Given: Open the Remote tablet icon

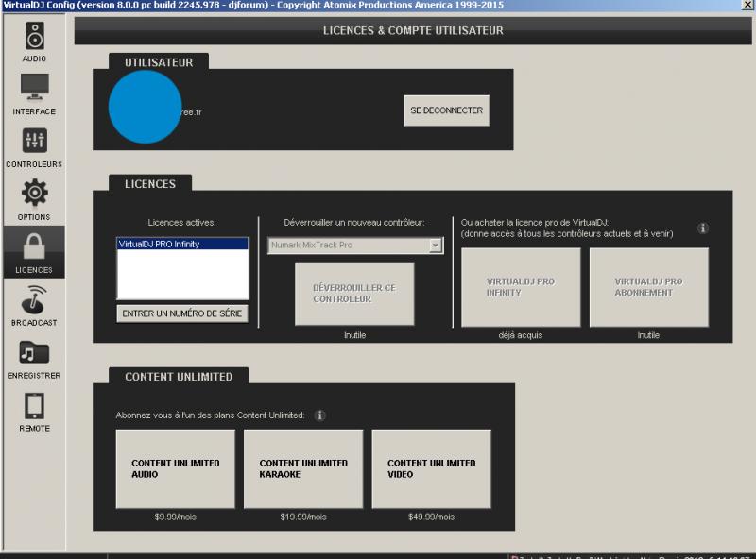Looking at the screenshot, I should [34, 406].
